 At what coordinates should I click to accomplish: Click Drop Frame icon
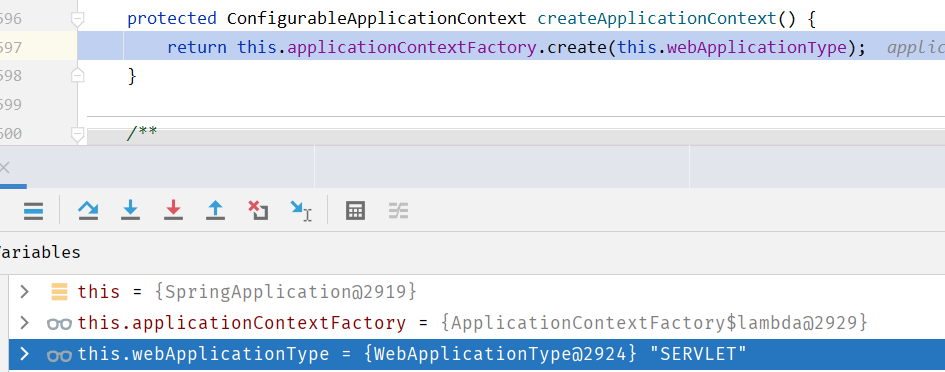[x=258, y=210]
